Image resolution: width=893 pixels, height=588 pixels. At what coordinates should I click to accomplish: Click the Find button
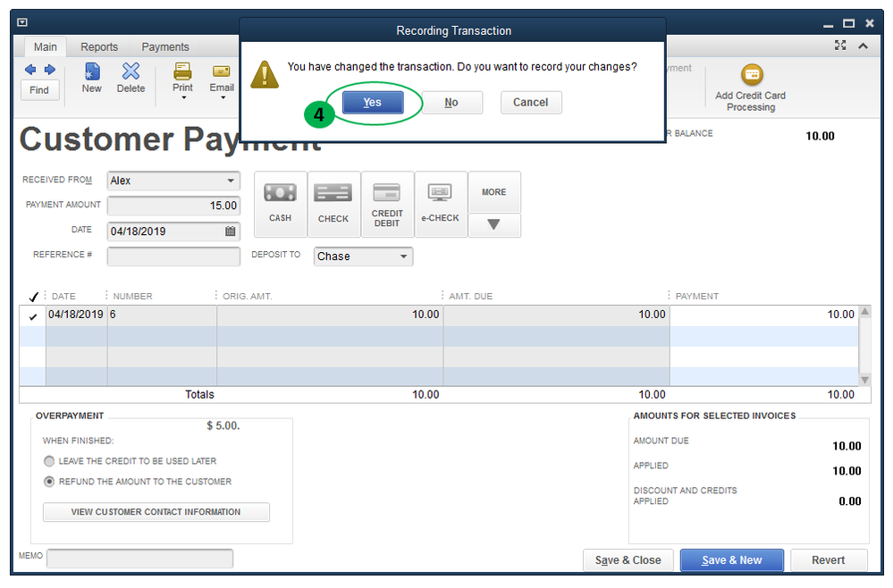click(39, 90)
